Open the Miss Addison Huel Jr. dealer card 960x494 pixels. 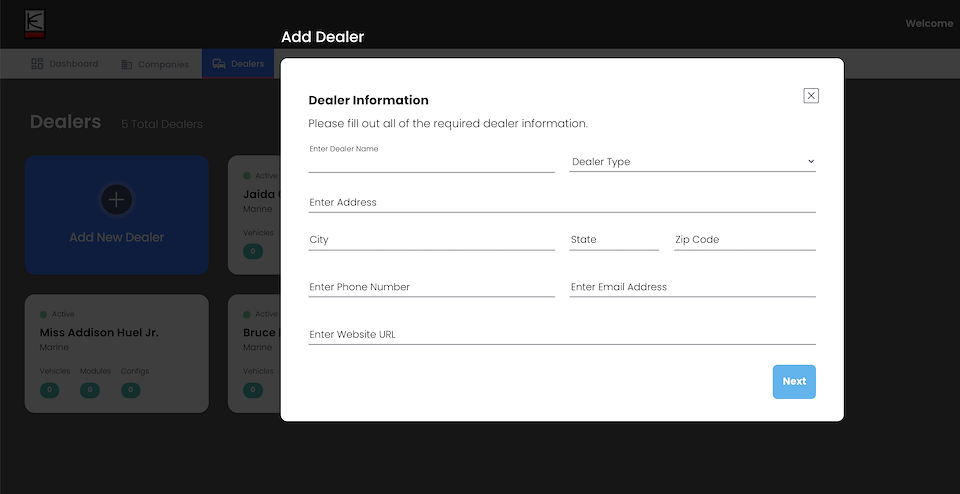pos(117,354)
